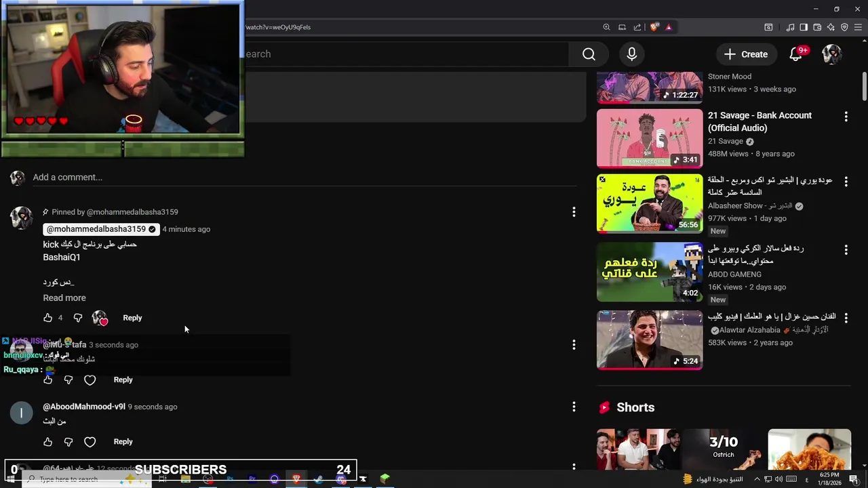Dislike the pinned comment

coord(78,318)
